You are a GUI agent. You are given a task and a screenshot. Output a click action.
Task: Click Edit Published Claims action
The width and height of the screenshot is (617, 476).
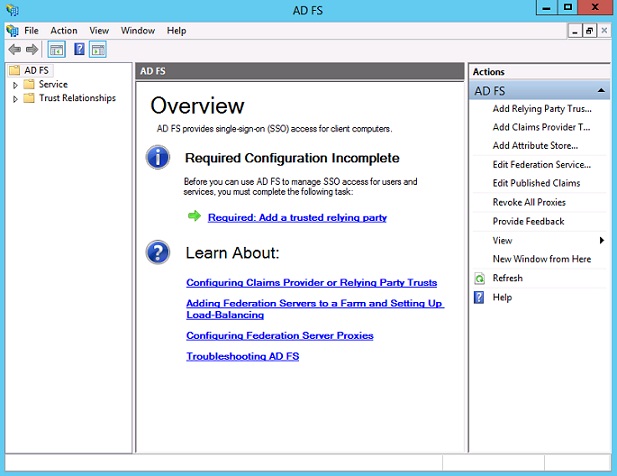point(536,183)
